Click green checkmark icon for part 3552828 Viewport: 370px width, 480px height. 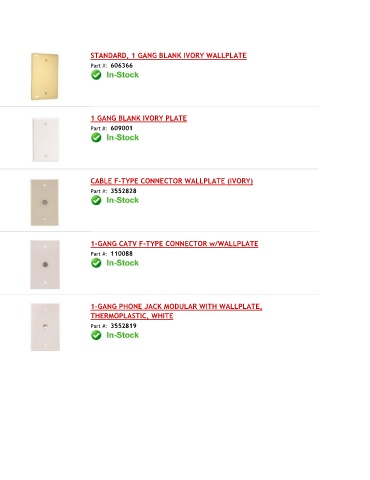[96, 200]
